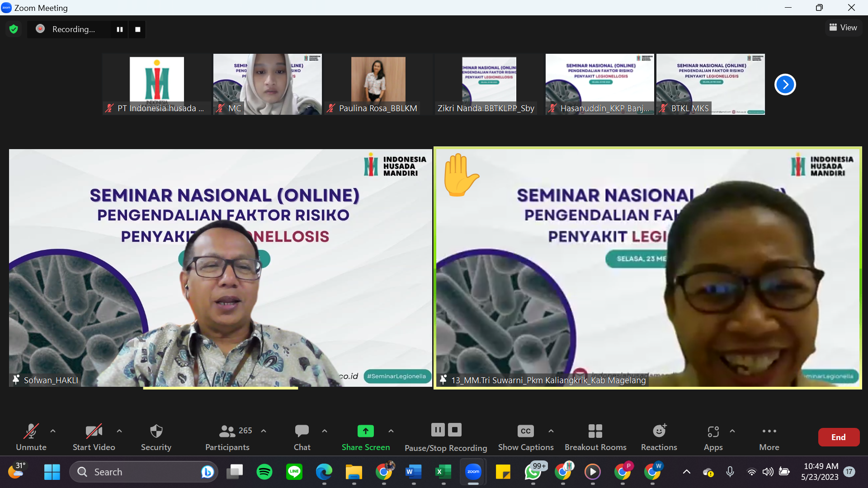Toggle Show Captions
The height and width of the screenshot is (488, 868).
[526, 437]
